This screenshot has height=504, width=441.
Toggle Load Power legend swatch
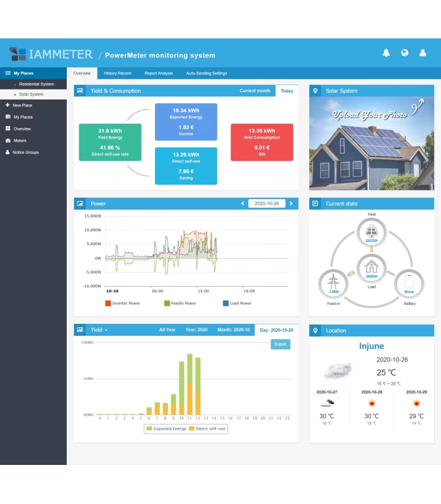click(x=226, y=303)
